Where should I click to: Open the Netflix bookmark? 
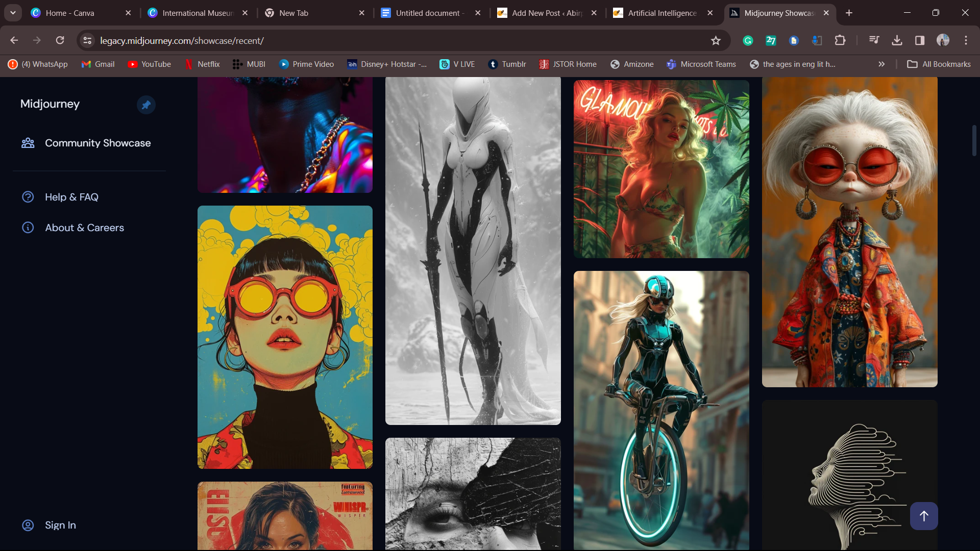(x=202, y=64)
